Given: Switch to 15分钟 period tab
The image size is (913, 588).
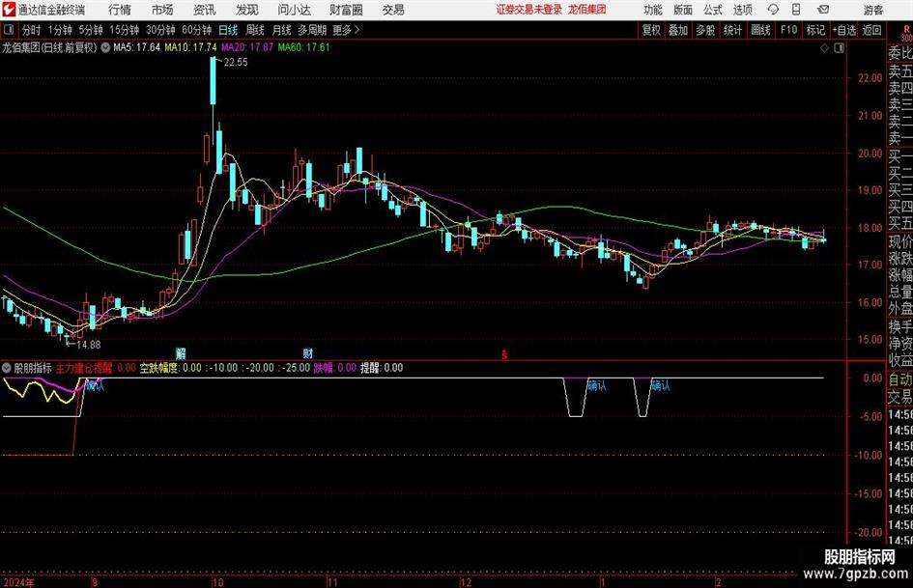Looking at the screenshot, I should click(125, 30).
